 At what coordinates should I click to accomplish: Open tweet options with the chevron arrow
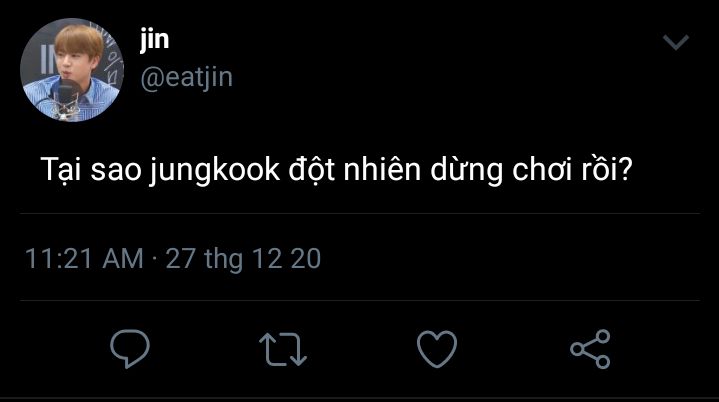click(x=676, y=42)
